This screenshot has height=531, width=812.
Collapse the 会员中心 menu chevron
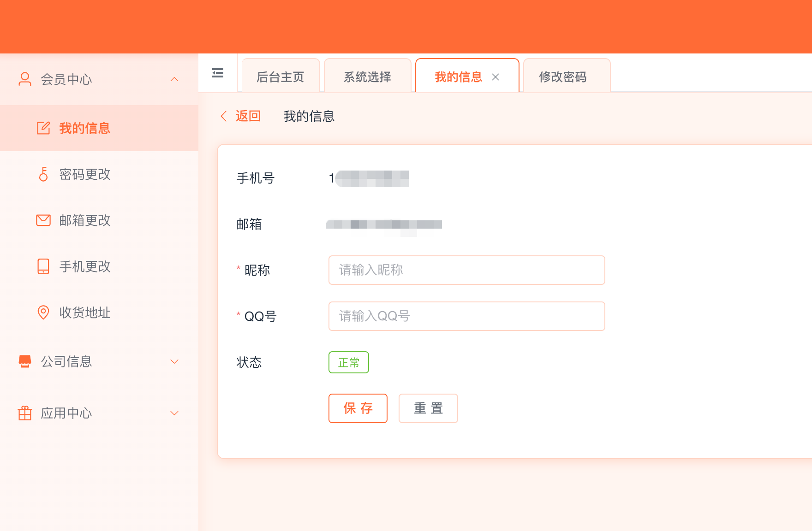[x=174, y=79]
